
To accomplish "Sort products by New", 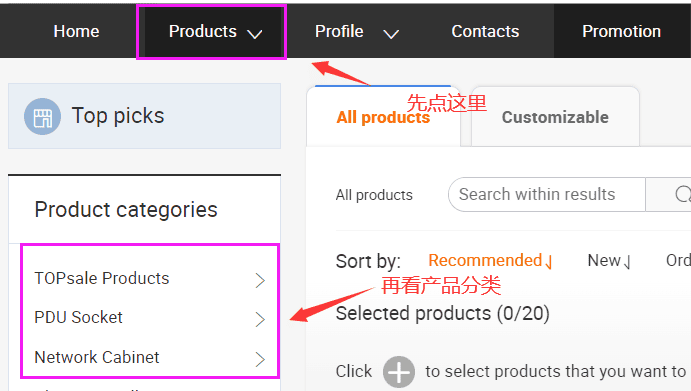I will [x=604, y=261].
